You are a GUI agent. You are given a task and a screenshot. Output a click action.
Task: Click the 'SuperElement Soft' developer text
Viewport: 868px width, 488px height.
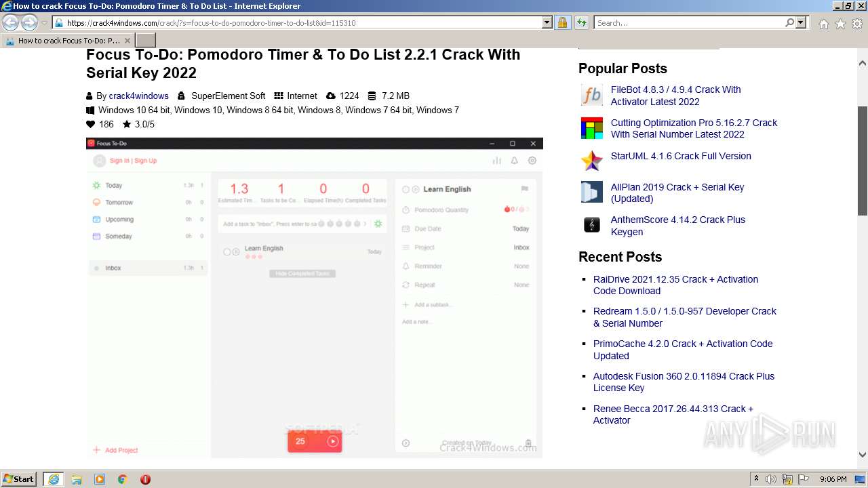(229, 96)
